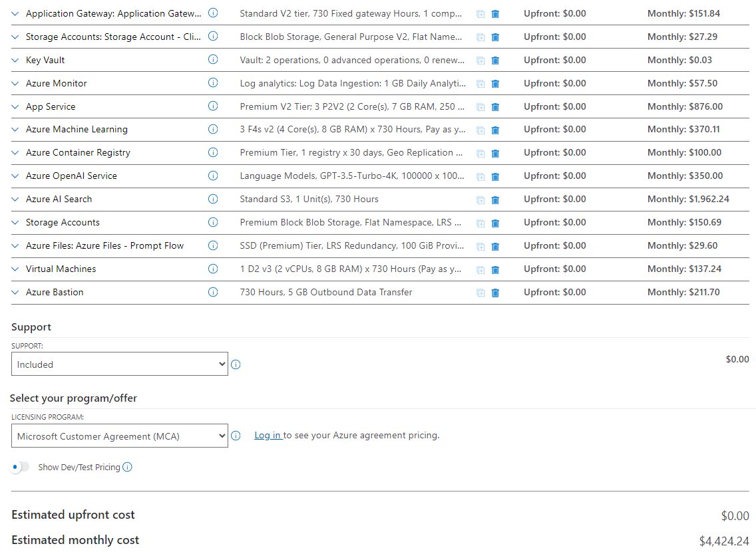This screenshot has width=756, height=552.
Task: Clone the Virtual Machines row
Action: (480, 270)
